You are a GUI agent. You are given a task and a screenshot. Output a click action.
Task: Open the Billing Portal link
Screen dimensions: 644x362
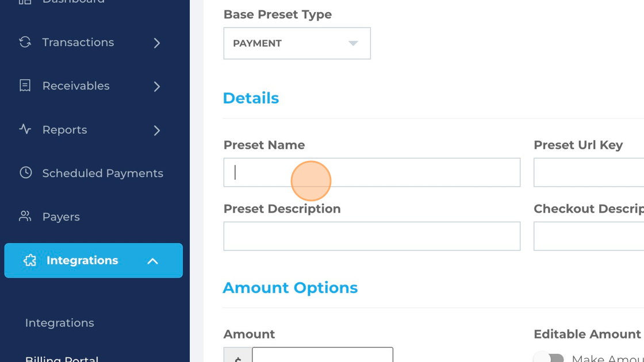click(x=62, y=359)
